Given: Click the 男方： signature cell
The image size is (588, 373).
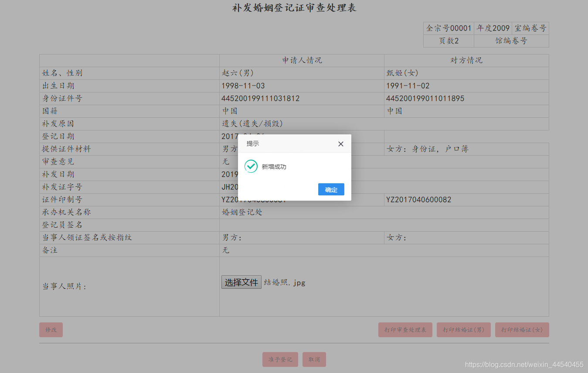Looking at the screenshot, I should point(302,238).
